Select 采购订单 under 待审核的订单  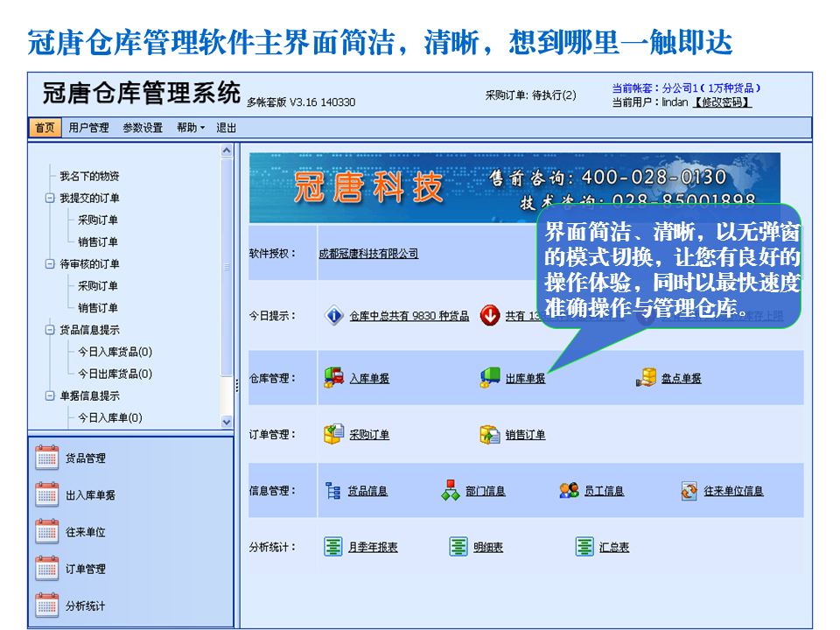[x=97, y=285]
